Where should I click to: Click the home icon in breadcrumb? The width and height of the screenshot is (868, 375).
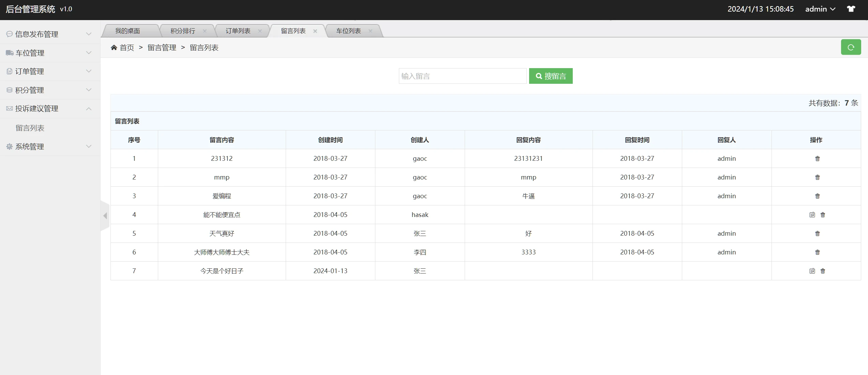click(x=114, y=47)
